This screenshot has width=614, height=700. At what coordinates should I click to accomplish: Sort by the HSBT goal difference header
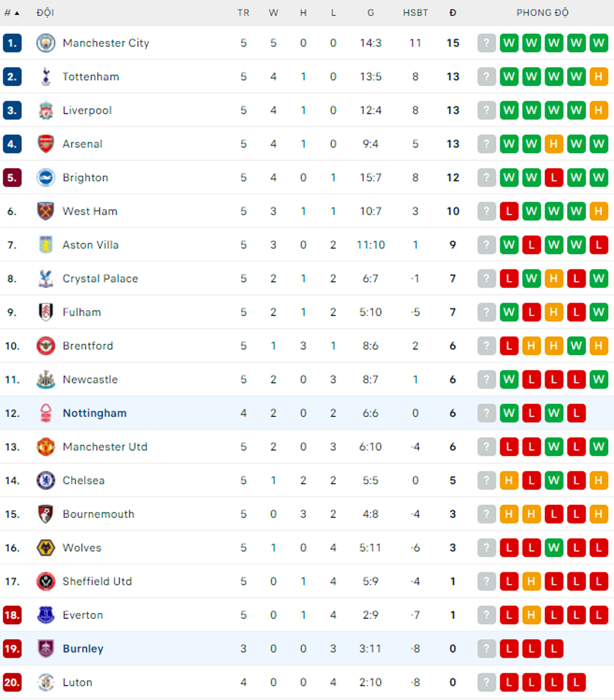415,13
